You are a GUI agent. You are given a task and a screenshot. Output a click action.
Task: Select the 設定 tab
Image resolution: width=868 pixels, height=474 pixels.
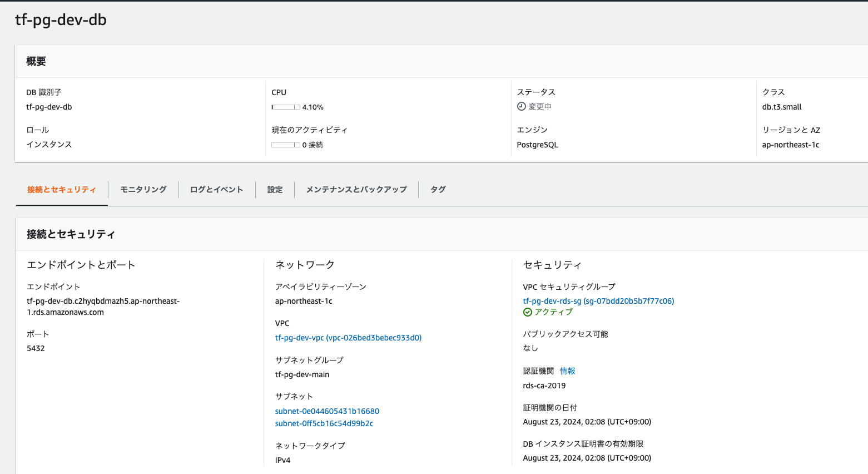(x=275, y=189)
